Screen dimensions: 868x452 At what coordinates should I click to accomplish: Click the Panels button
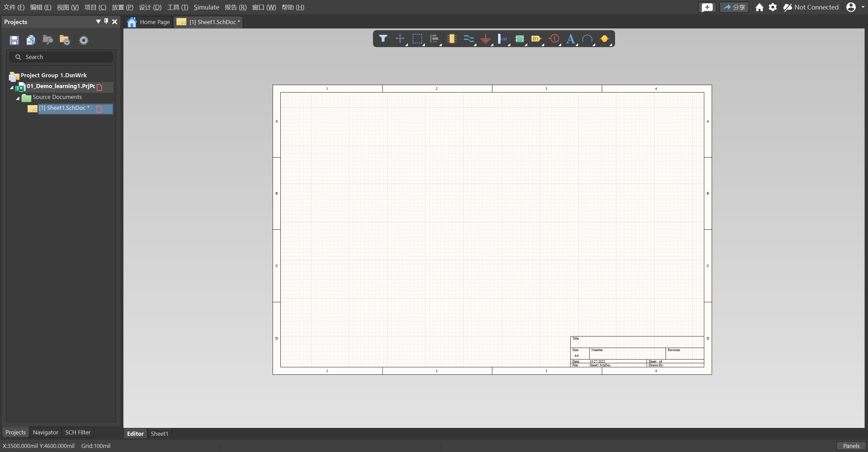point(851,446)
